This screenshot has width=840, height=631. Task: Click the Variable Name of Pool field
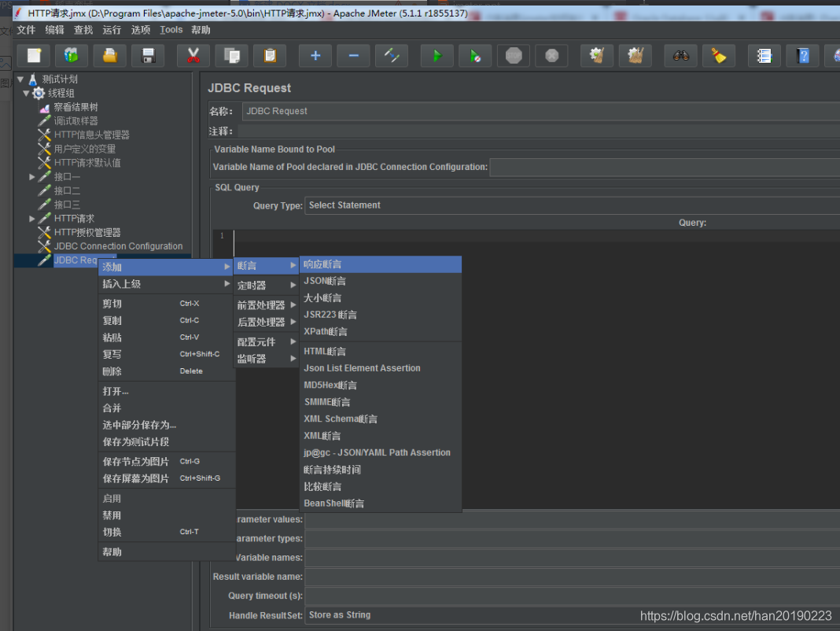pyautogui.click(x=665, y=168)
